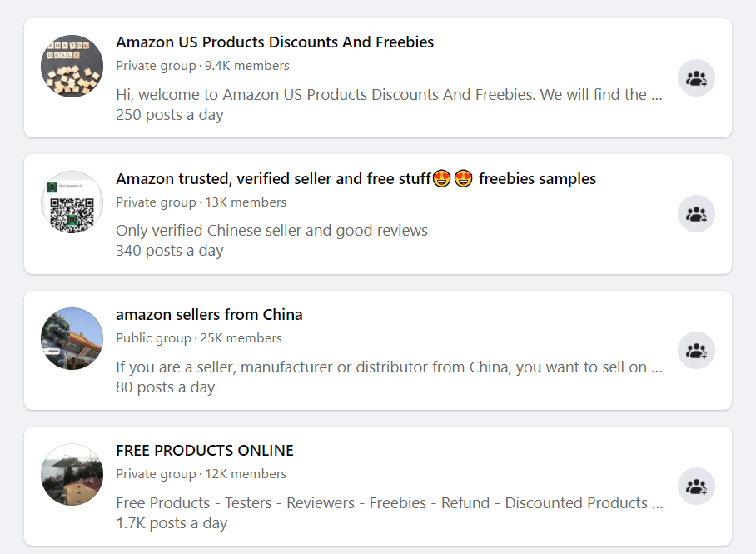Screen dimensions: 756x554
Task: Click the 'Hi, welcome to Amazon US Products' description
Action: tap(389, 95)
